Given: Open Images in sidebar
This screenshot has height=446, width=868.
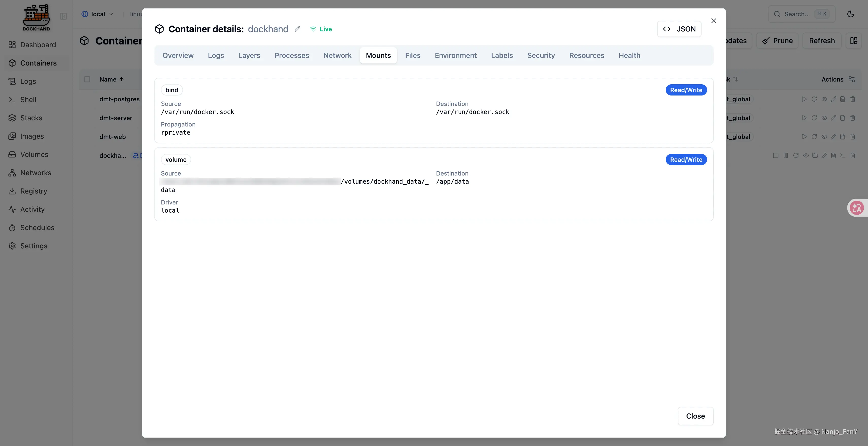Looking at the screenshot, I should (x=36, y=136).
